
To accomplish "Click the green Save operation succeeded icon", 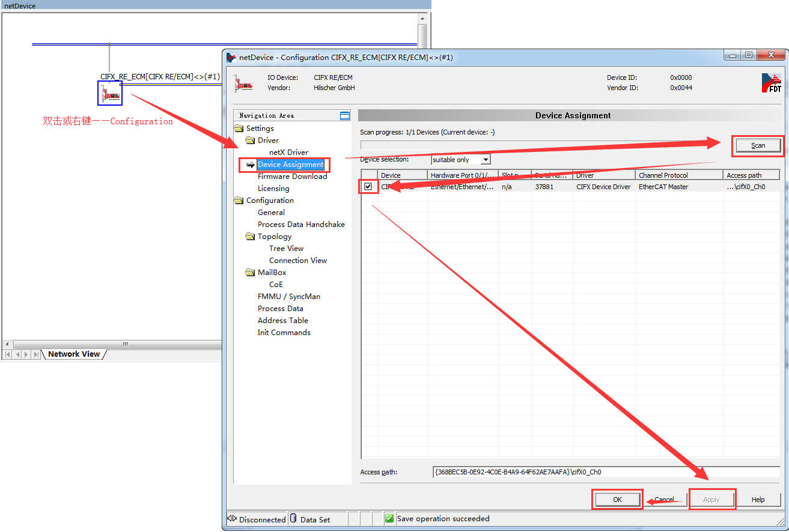I will pos(389,518).
